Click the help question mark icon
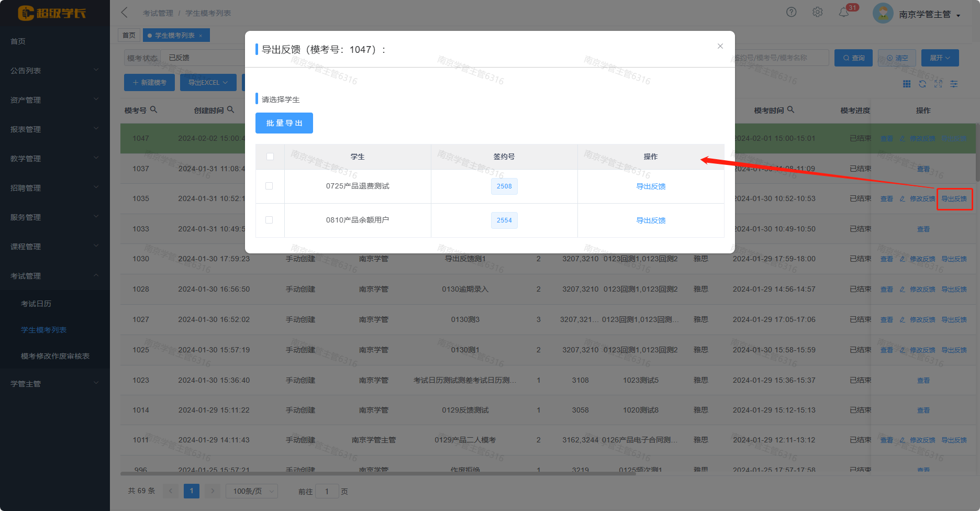 (x=791, y=12)
